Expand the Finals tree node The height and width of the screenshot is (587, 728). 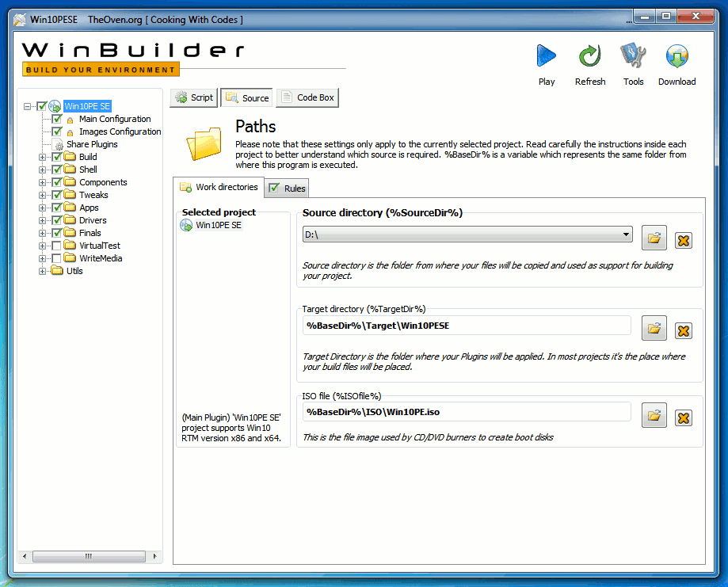tap(42, 233)
